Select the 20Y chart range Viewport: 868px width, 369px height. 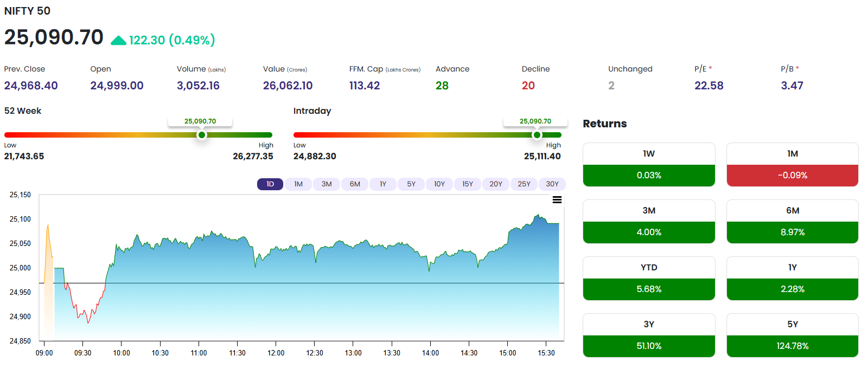(x=496, y=184)
